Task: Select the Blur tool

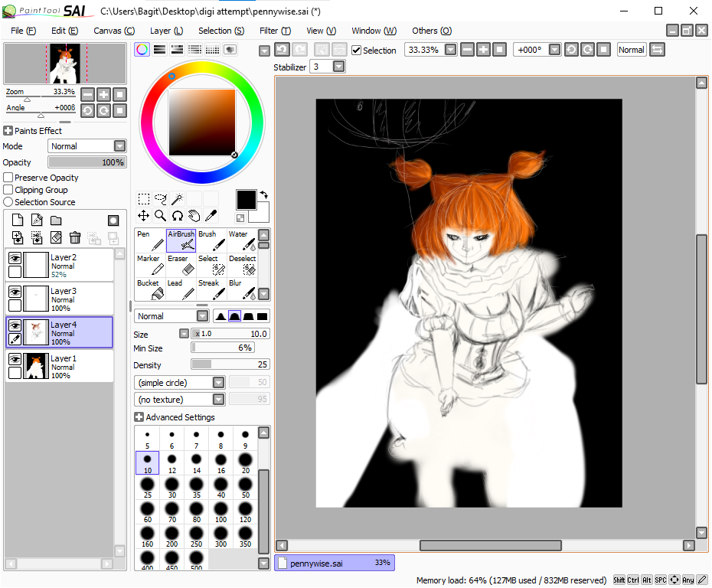Action: [242, 289]
